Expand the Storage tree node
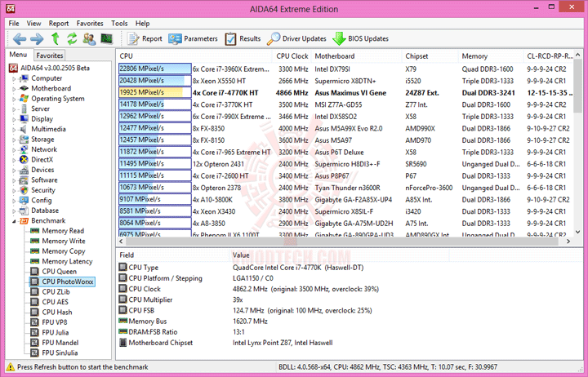The height and width of the screenshot is (377, 588). point(14,140)
